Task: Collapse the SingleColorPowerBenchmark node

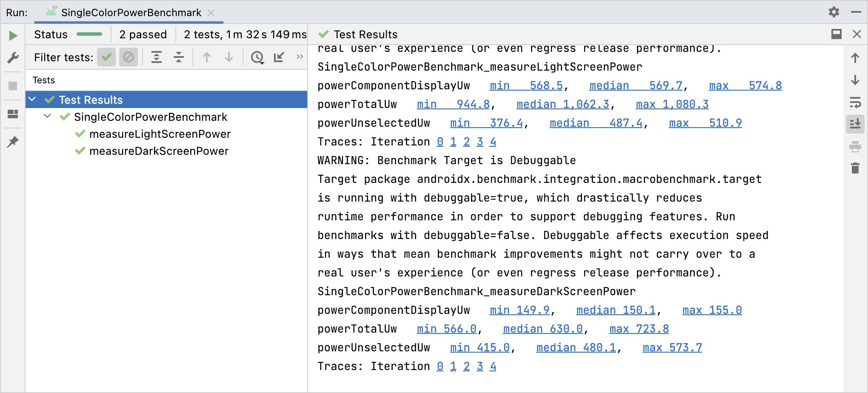Action: tap(47, 117)
